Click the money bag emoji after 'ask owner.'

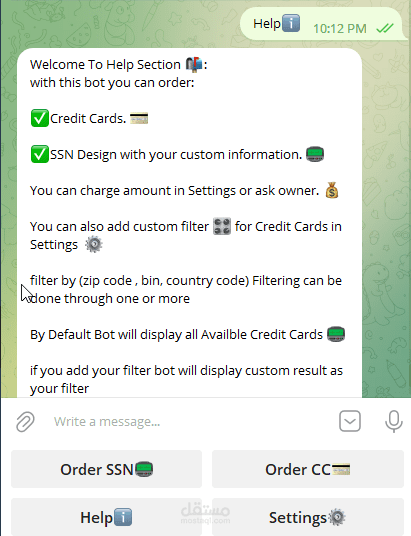coord(332,190)
